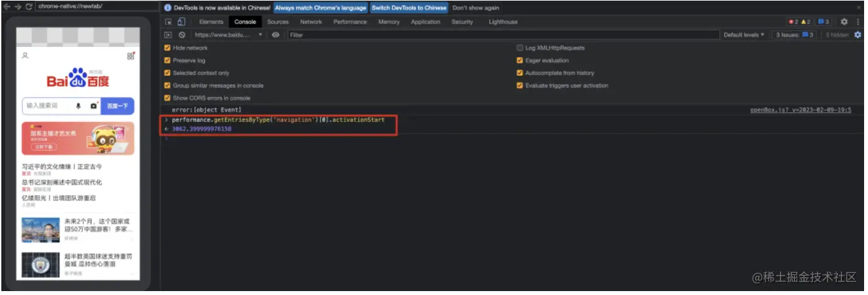Open headline 习近平的文化情缘
The image size is (868, 295).
[x=62, y=167]
